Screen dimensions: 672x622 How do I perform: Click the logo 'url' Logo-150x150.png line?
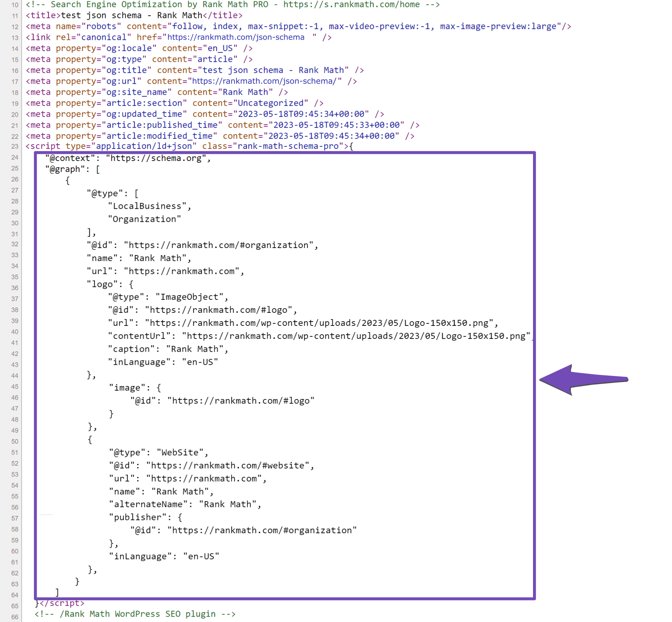(x=303, y=323)
